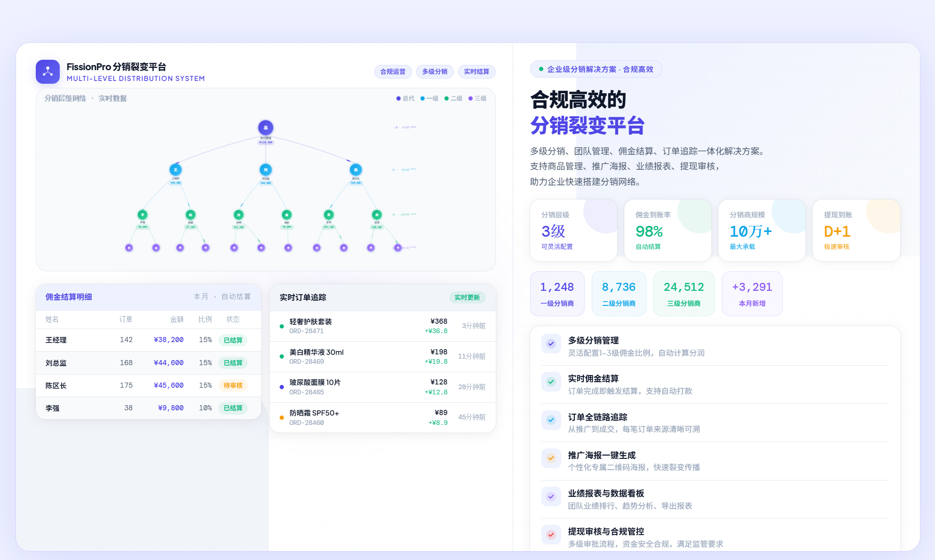This screenshot has width=935, height=560.
Task: Click the 本月 · 自动结算 label
Action: (222, 296)
